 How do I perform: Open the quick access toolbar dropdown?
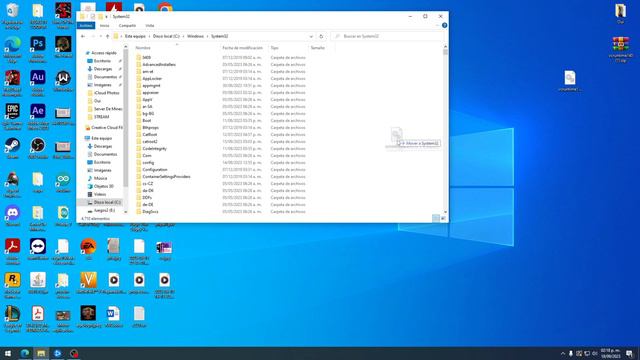click(x=107, y=17)
